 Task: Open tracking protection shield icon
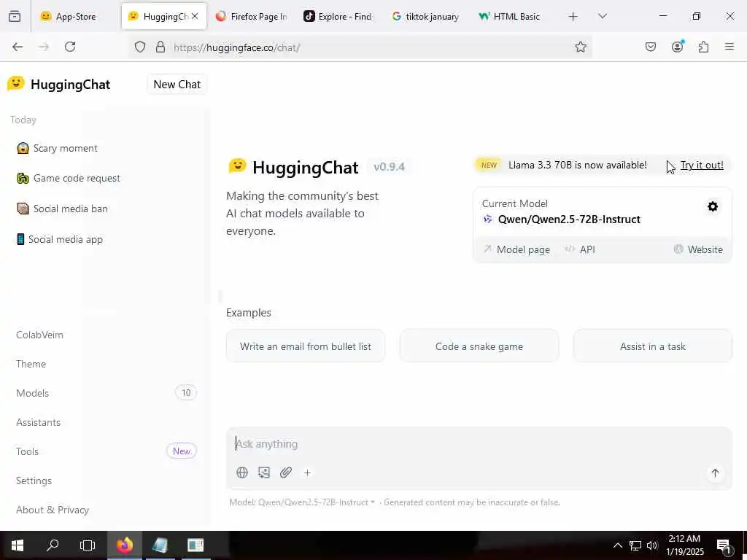click(139, 47)
